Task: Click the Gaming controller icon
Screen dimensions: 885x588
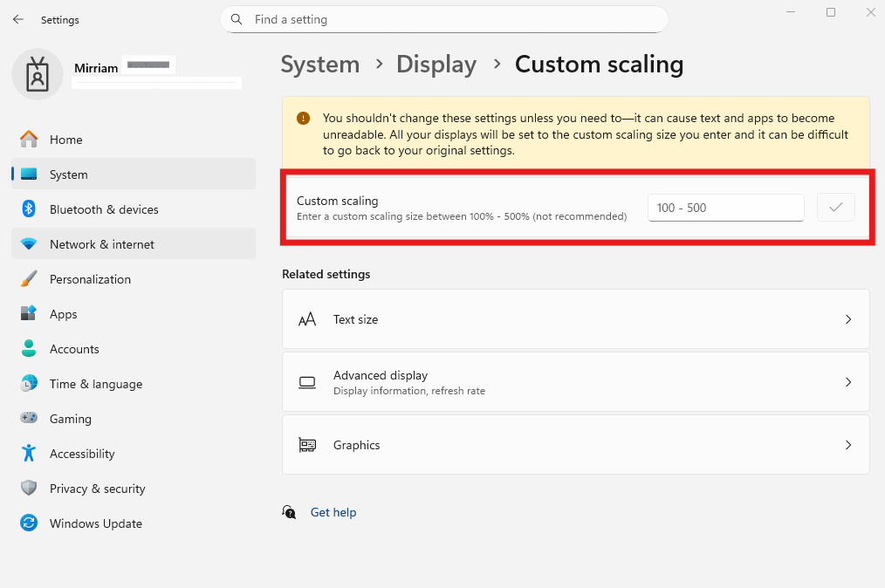Action: [29, 418]
